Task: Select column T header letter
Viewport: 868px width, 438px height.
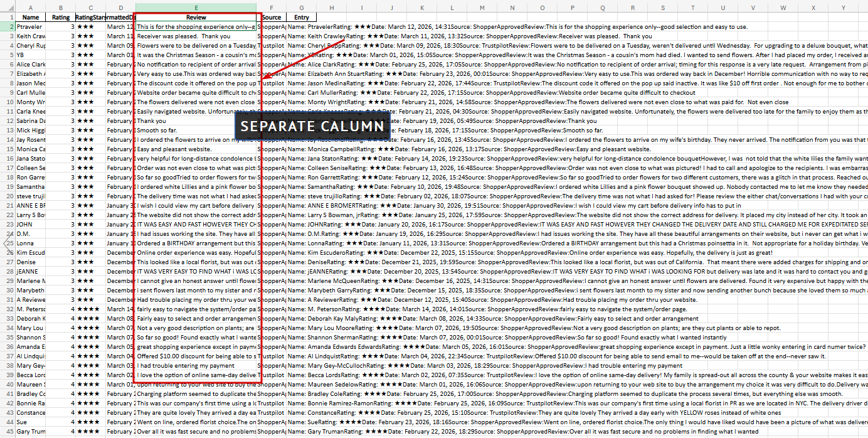Action: click(x=693, y=8)
